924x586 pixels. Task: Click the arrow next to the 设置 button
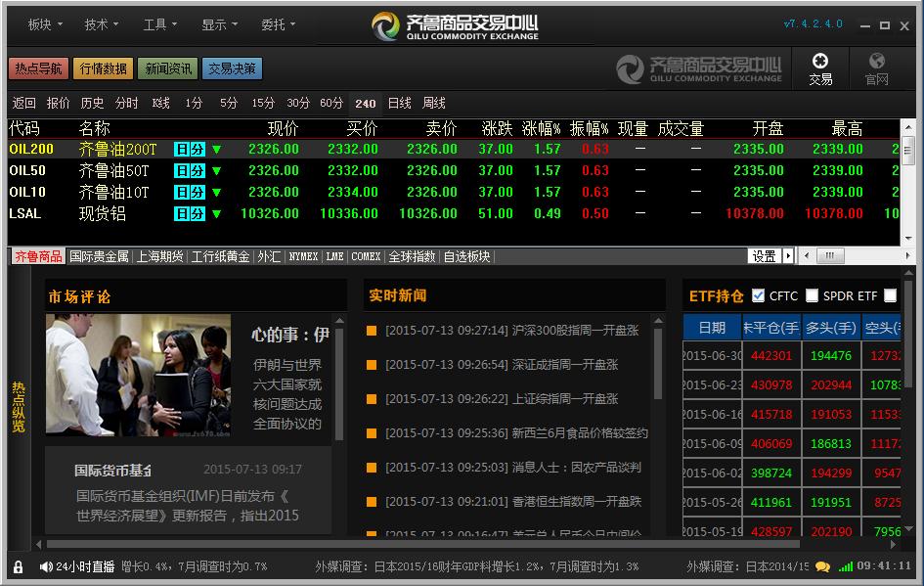click(790, 254)
